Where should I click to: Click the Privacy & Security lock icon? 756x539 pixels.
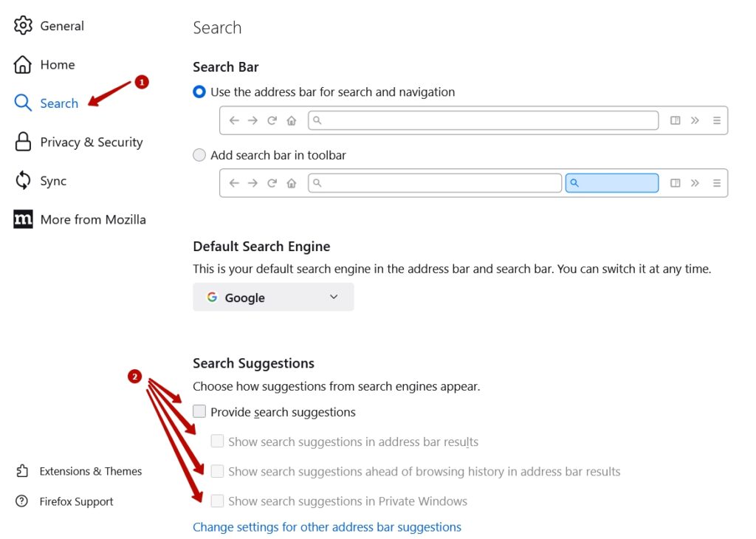pyautogui.click(x=23, y=141)
